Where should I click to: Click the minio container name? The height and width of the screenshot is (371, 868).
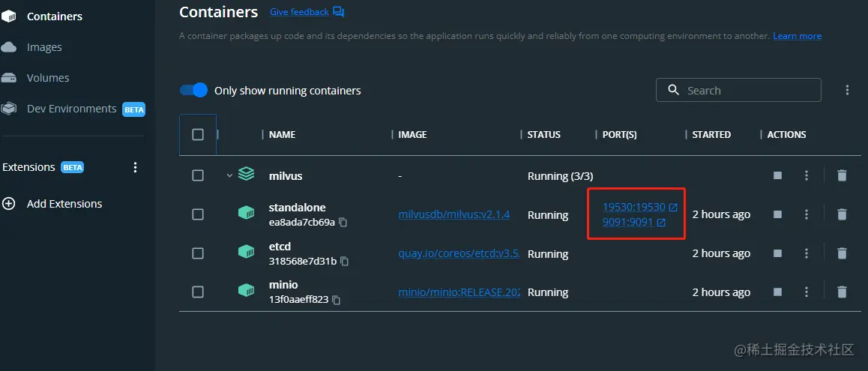283,285
